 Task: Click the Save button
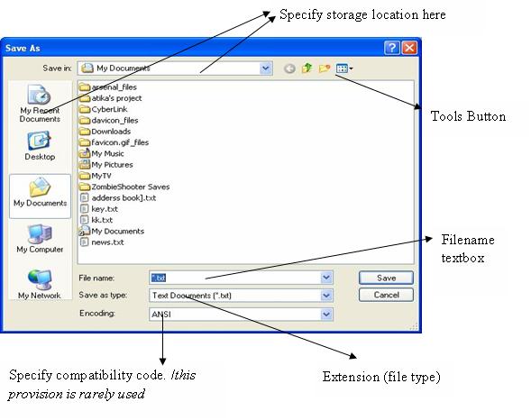[386, 278]
